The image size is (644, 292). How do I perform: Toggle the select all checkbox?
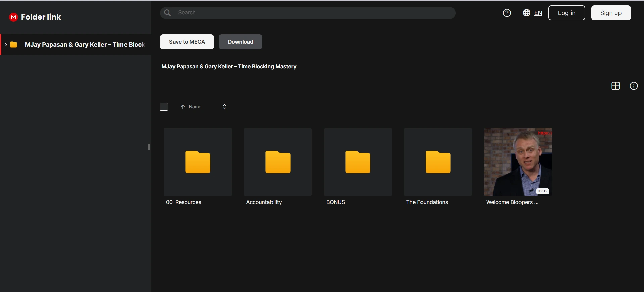point(164,107)
